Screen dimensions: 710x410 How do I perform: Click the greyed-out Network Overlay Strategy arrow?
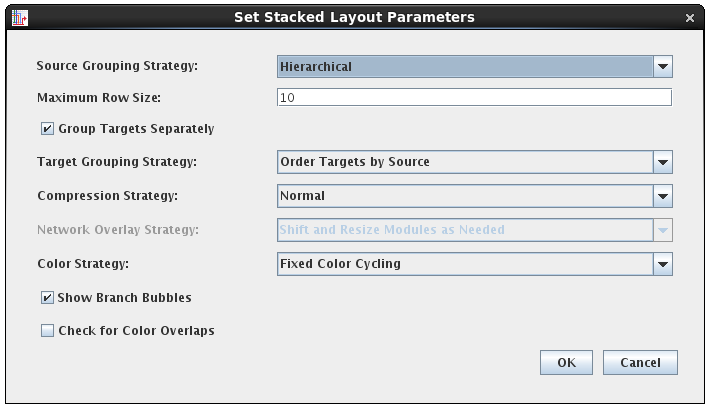662,230
